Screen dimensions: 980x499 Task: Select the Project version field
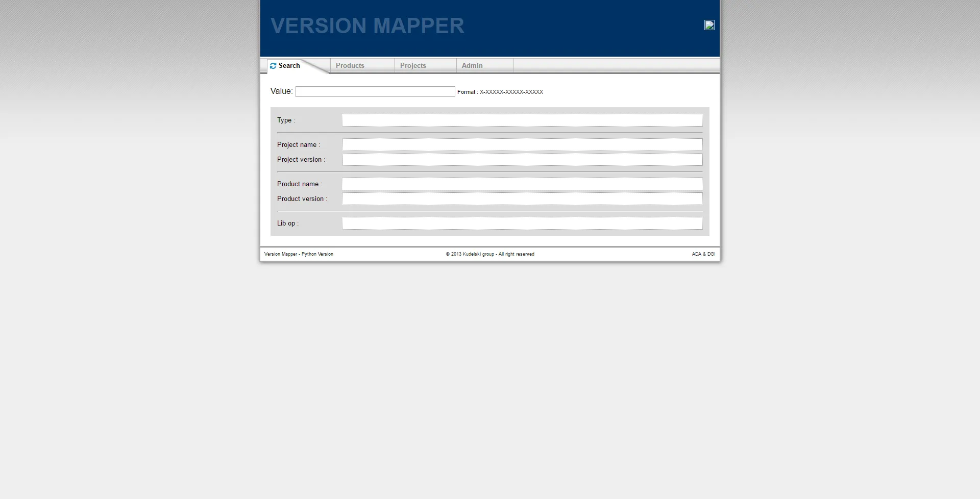click(522, 160)
